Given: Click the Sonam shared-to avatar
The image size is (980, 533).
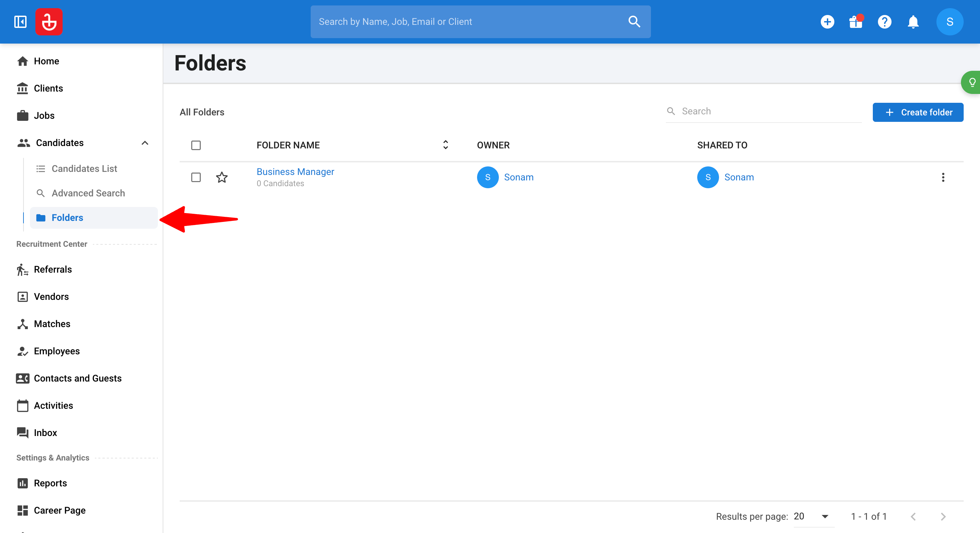Looking at the screenshot, I should click(x=708, y=177).
